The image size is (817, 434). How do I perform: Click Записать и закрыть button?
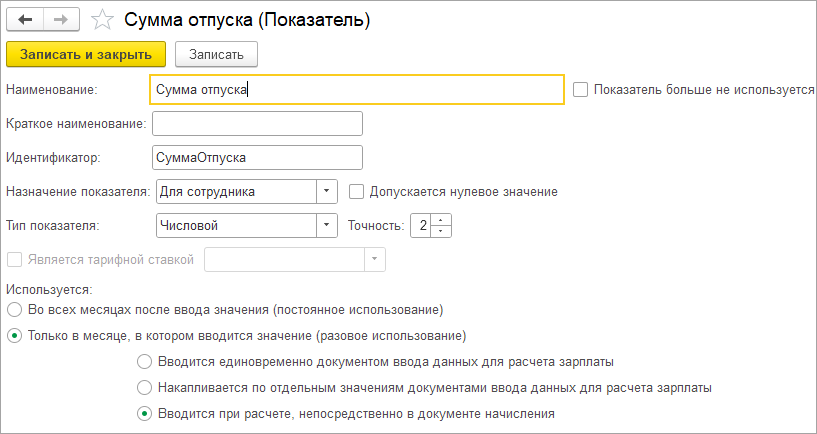[86, 54]
